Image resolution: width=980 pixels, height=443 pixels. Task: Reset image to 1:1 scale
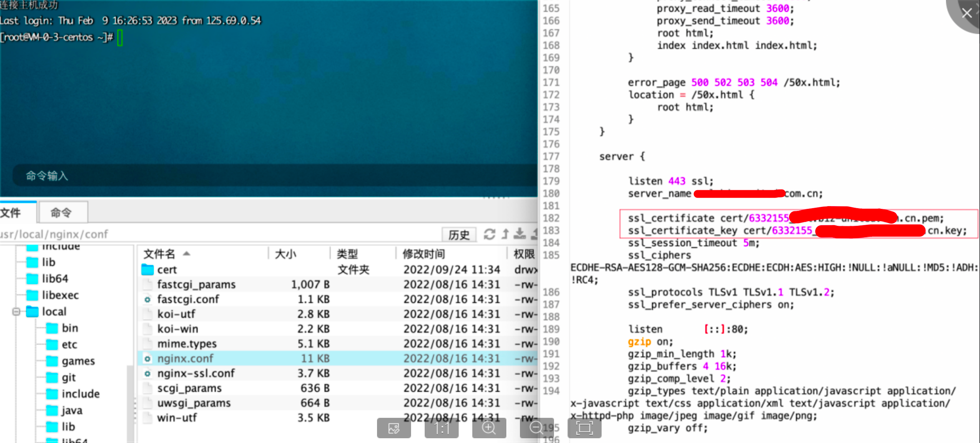441,428
